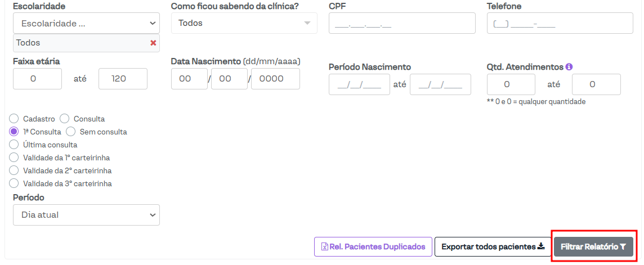
Task: Open Rel. Pacientes Duplicados report
Action: (373, 246)
